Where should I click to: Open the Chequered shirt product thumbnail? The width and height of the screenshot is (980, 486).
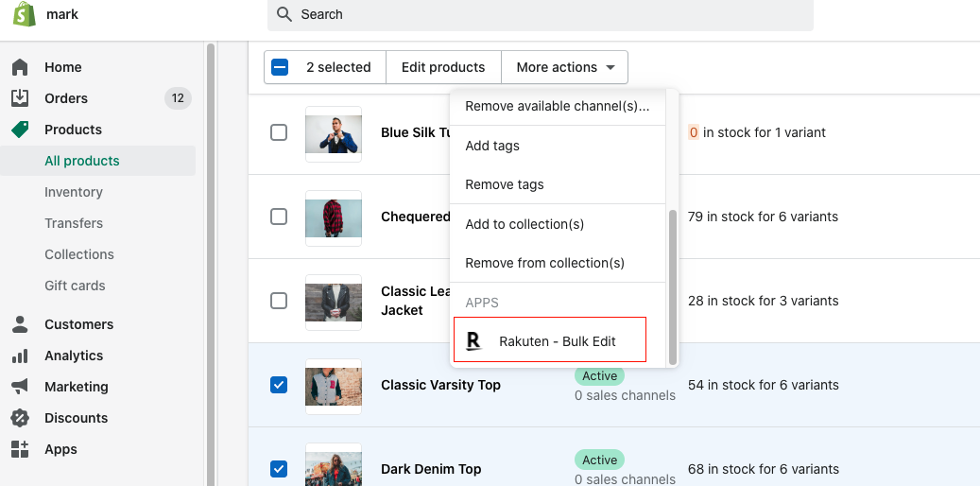[x=334, y=218]
